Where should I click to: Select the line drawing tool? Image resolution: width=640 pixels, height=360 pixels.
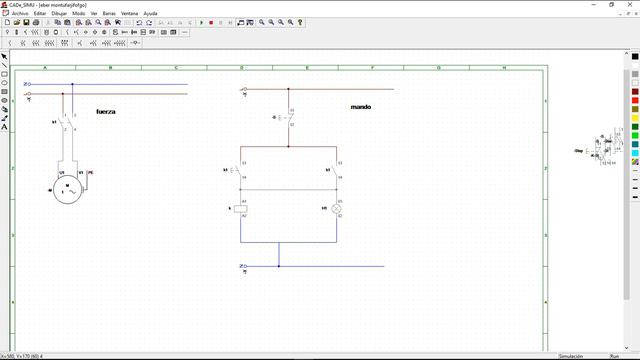tap(4, 65)
